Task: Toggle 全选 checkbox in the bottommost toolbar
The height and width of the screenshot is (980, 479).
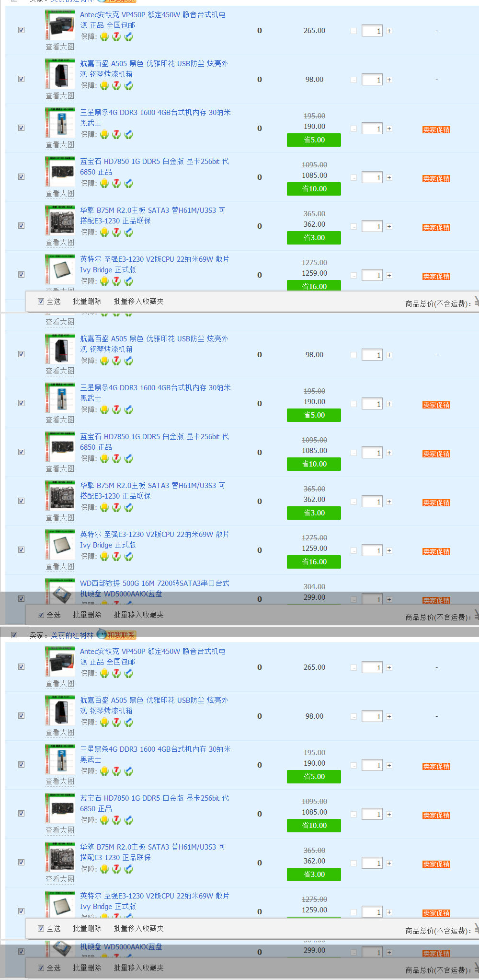Action: point(41,968)
